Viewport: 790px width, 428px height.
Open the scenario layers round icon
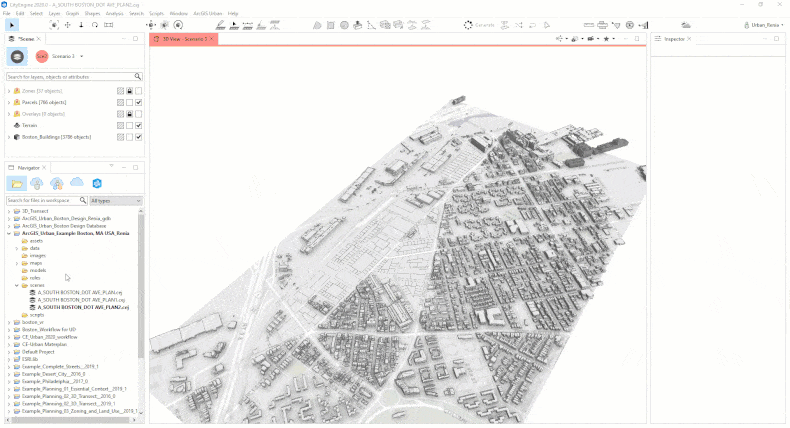tap(17, 56)
